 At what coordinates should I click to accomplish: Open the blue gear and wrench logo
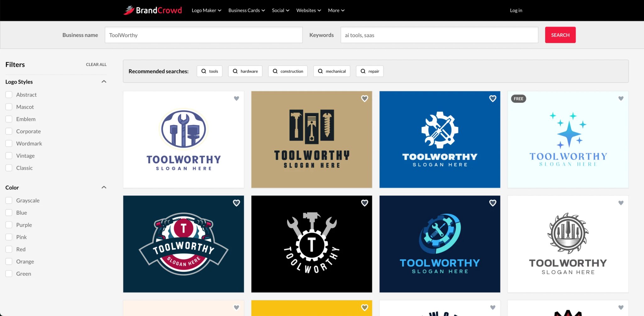[x=440, y=140]
